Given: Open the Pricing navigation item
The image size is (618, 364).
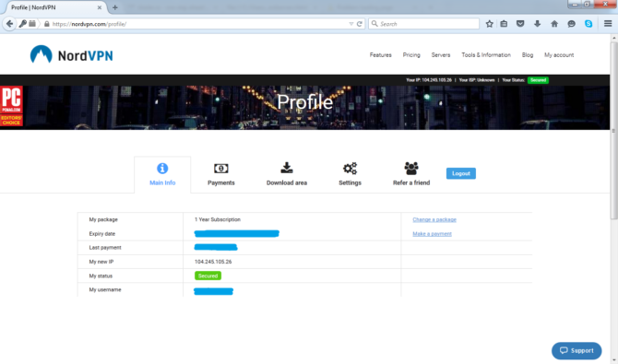Looking at the screenshot, I should [411, 55].
